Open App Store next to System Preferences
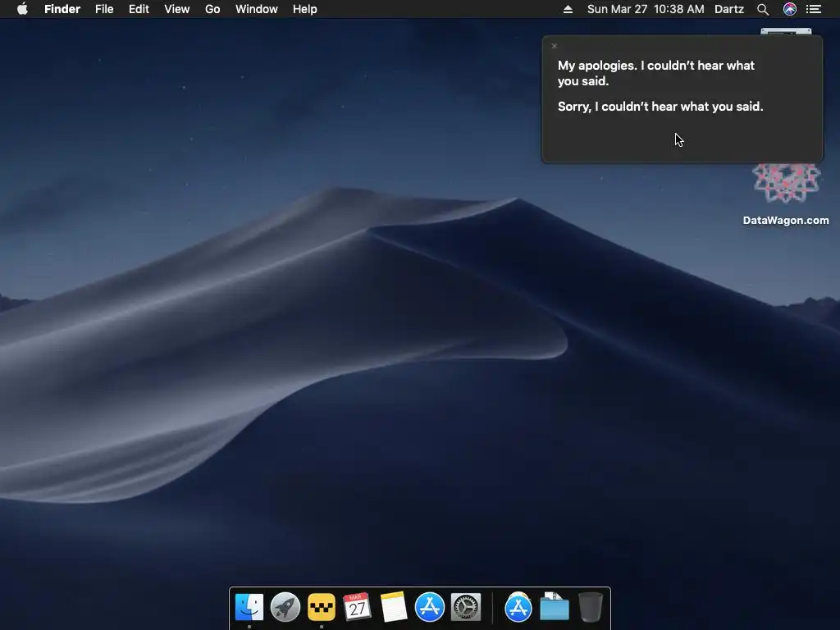This screenshot has width=840, height=630. tap(430, 607)
